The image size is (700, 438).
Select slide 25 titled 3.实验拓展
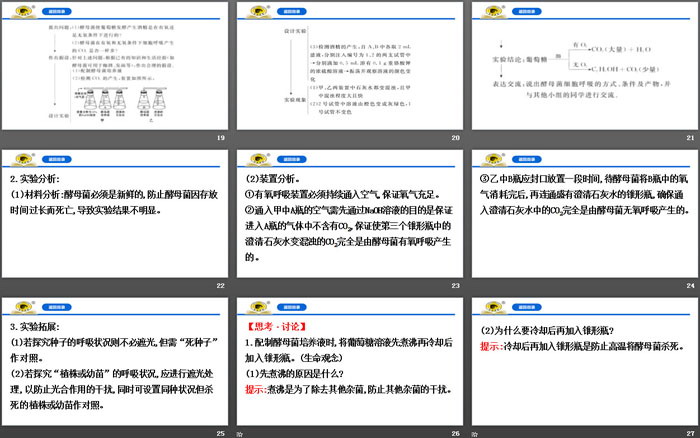115,361
